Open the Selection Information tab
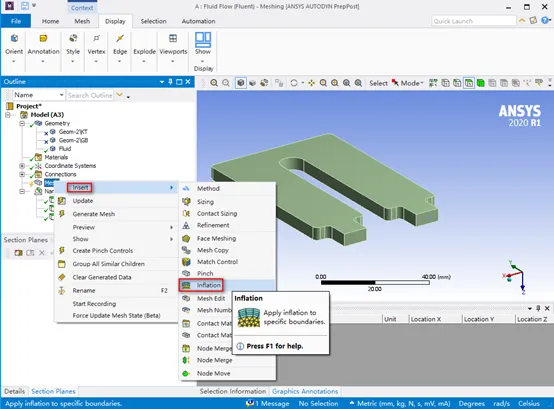The width and height of the screenshot is (554, 409). coord(233,391)
